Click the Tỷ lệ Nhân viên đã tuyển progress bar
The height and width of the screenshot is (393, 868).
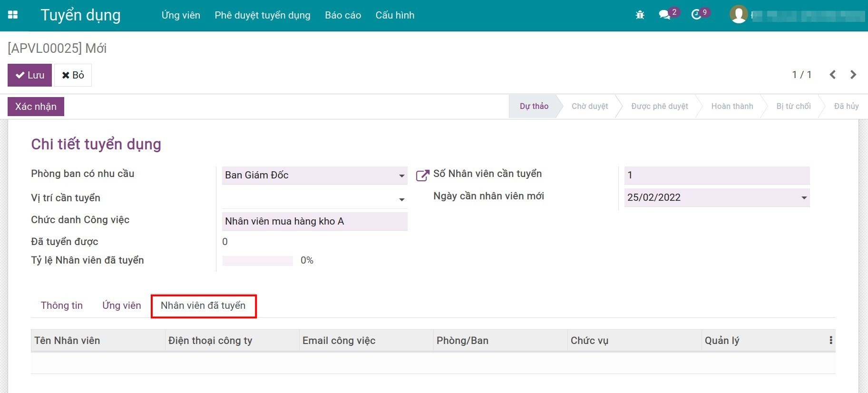[x=257, y=261]
